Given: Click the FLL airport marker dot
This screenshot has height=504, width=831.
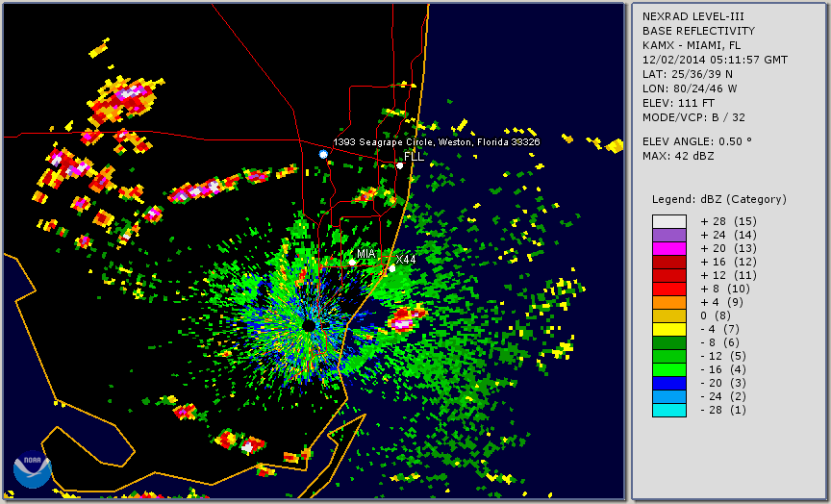Looking at the screenshot, I should pyautogui.click(x=399, y=165).
